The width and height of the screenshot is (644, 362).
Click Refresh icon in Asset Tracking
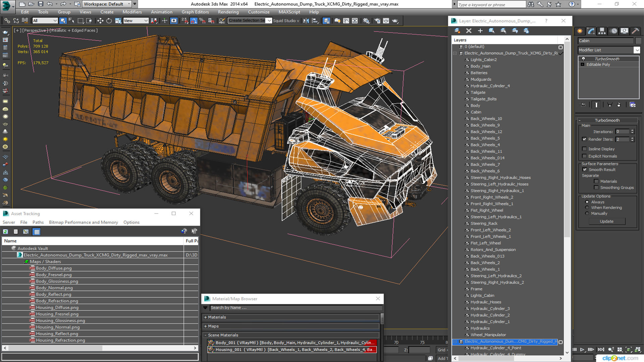coord(6,232)
